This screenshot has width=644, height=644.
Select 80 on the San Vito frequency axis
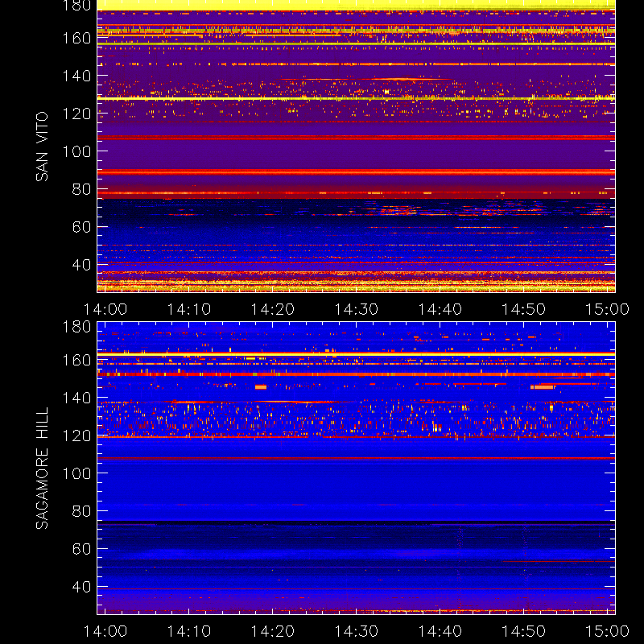coord(81,189)
